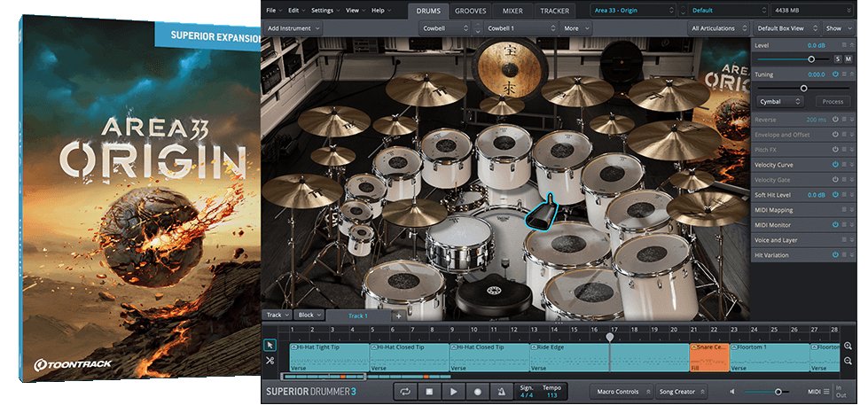Open the Tuning section menu icon
868x405 pixels.
point(844,74)
